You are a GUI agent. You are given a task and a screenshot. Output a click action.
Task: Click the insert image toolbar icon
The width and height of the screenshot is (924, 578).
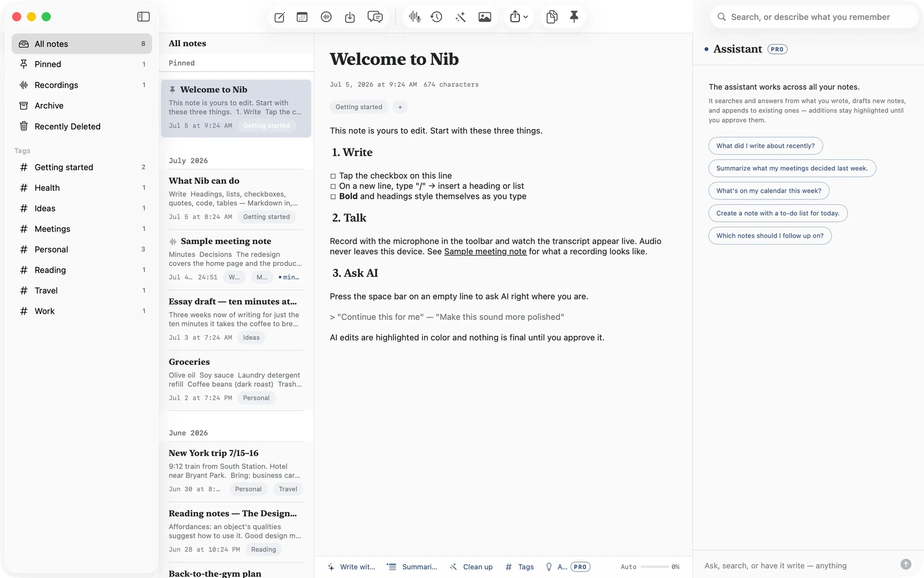click(485, 17)
